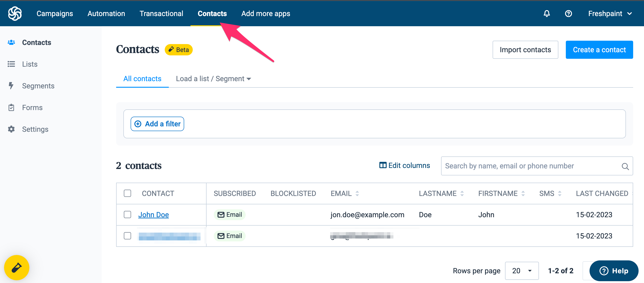
Task: Switch to the Campaigns menu
Action: (55, 14)
